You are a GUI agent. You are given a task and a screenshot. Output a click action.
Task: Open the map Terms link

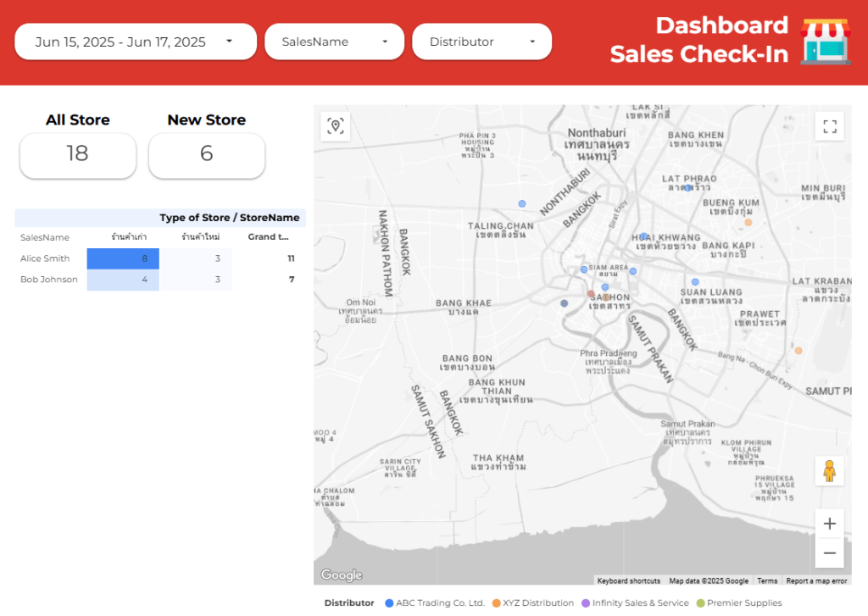766,581
